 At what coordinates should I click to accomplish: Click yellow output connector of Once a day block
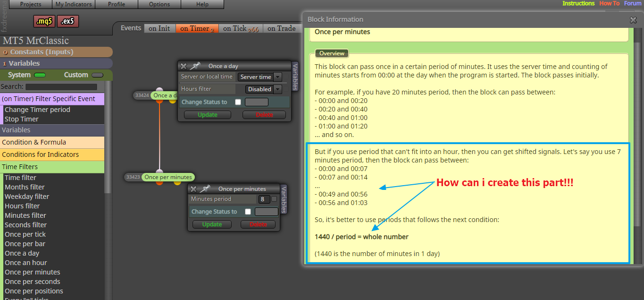(172, 101)
